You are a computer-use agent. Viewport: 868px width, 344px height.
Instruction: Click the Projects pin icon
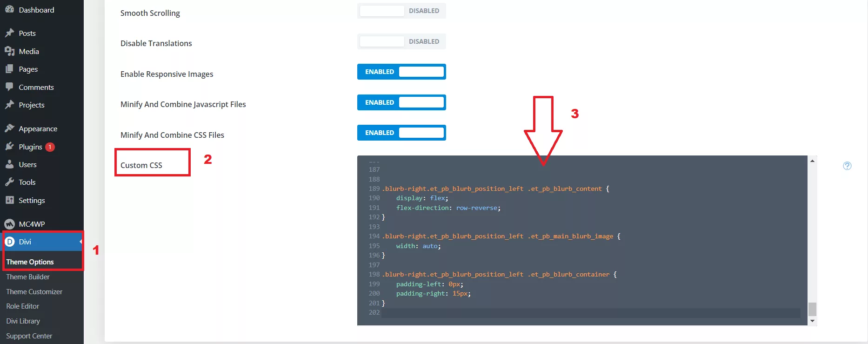(x=9, y=105)
